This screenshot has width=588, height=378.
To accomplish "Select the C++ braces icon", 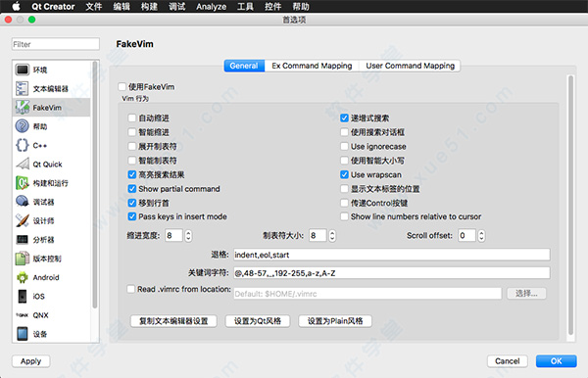I will [23, 145].
